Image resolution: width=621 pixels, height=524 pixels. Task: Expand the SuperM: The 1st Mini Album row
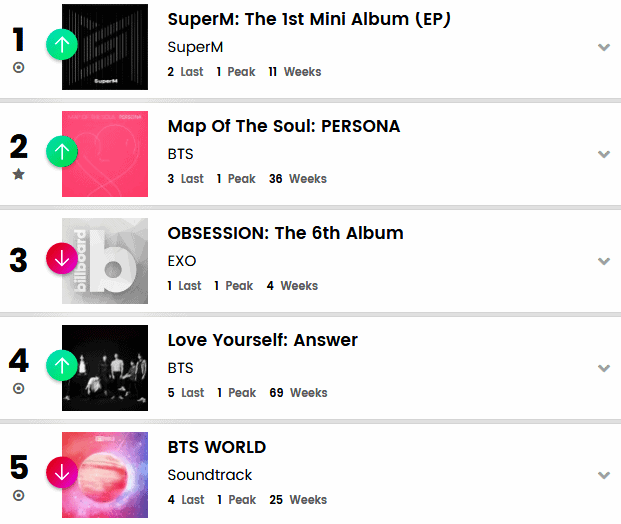pyautogui.click(x=603, y=47)
